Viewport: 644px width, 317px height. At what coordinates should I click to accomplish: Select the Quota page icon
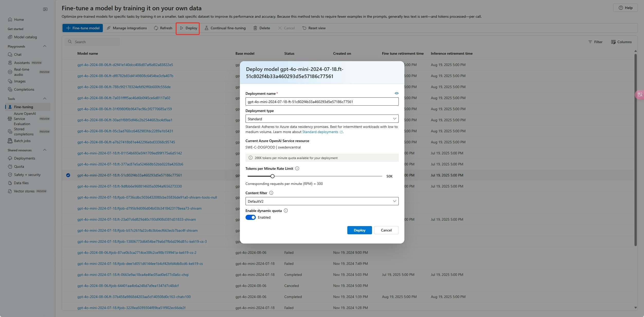(10, 166)
